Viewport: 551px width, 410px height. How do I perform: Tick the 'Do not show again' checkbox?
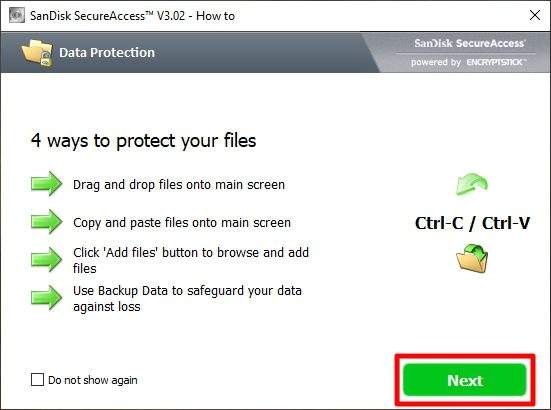point(37,380)
